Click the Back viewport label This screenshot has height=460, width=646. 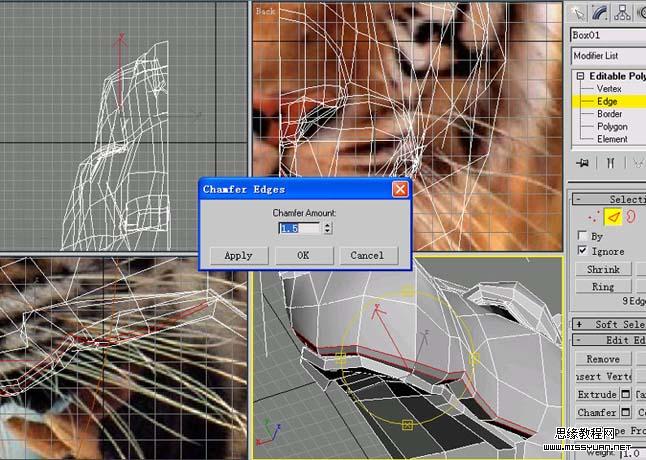point(266,11)
